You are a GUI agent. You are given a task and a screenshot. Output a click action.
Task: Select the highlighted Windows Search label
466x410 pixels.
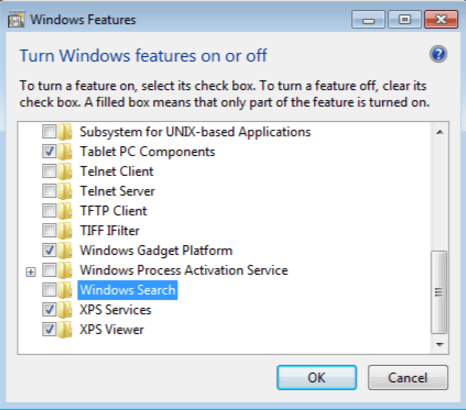pyautogui.click(x=128, y=290)
